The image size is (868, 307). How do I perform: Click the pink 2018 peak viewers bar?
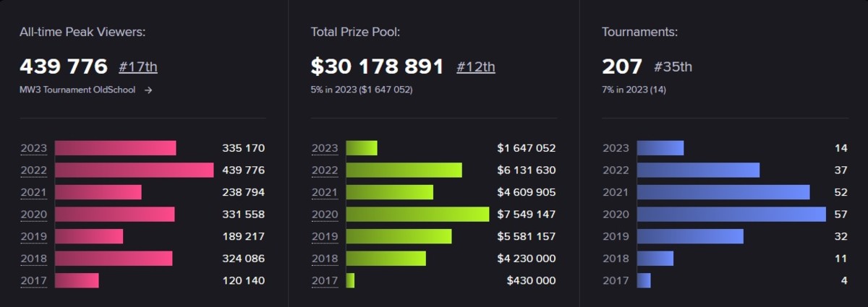(x=114, y=259)
